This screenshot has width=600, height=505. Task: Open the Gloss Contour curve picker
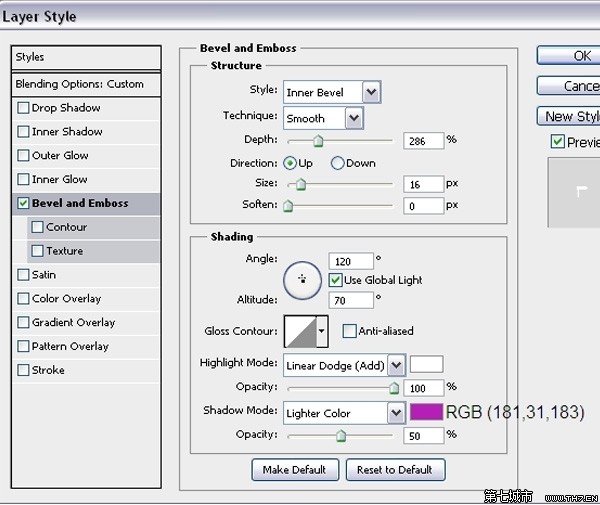click(x=307, y=330)
